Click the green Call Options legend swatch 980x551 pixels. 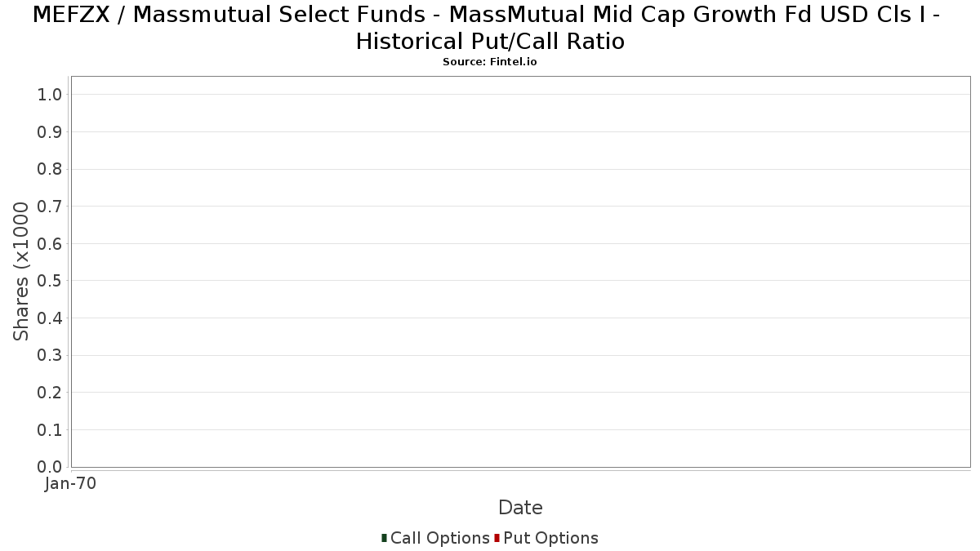(384, 538)
